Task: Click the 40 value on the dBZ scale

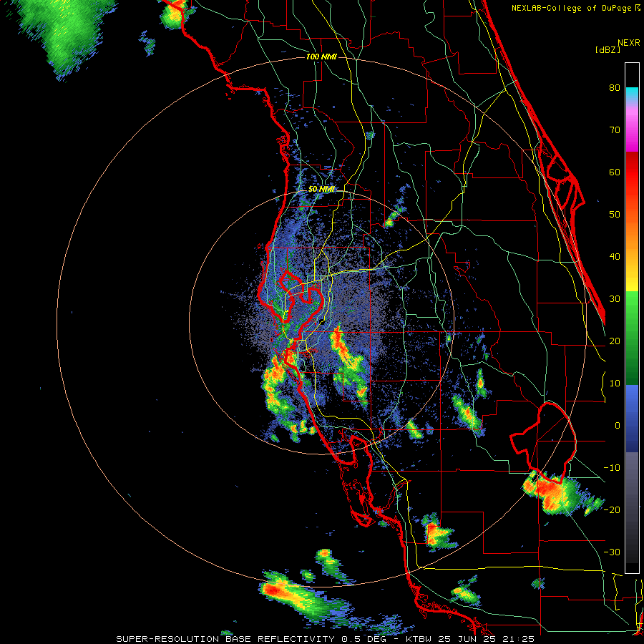Action: 615,257
